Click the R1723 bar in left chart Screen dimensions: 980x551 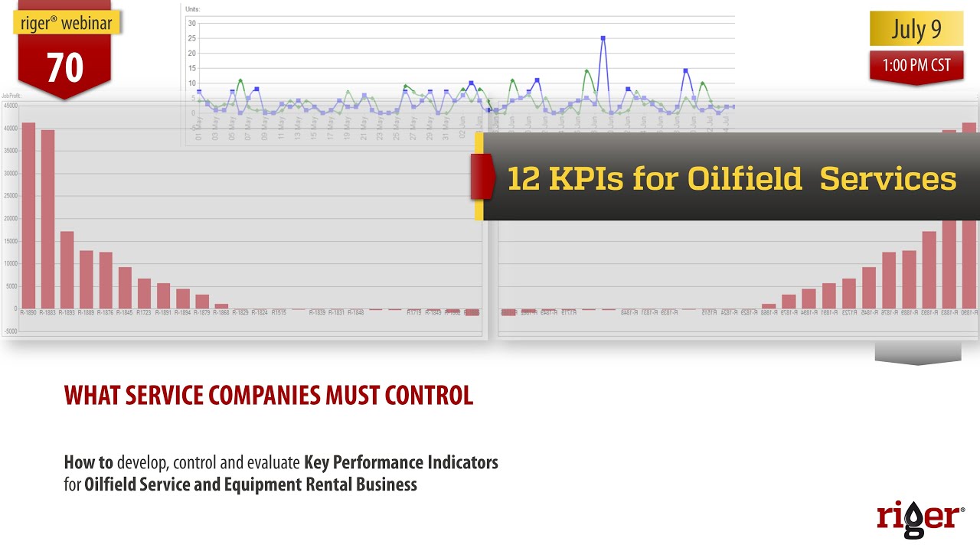point(144,293)
